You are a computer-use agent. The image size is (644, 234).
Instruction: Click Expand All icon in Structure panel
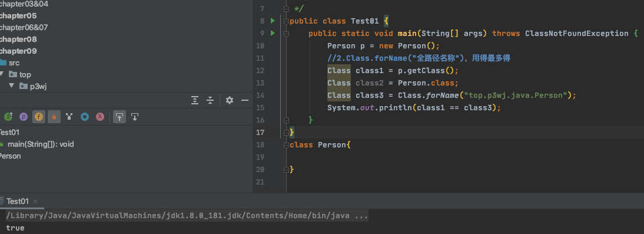coord(195,100)
